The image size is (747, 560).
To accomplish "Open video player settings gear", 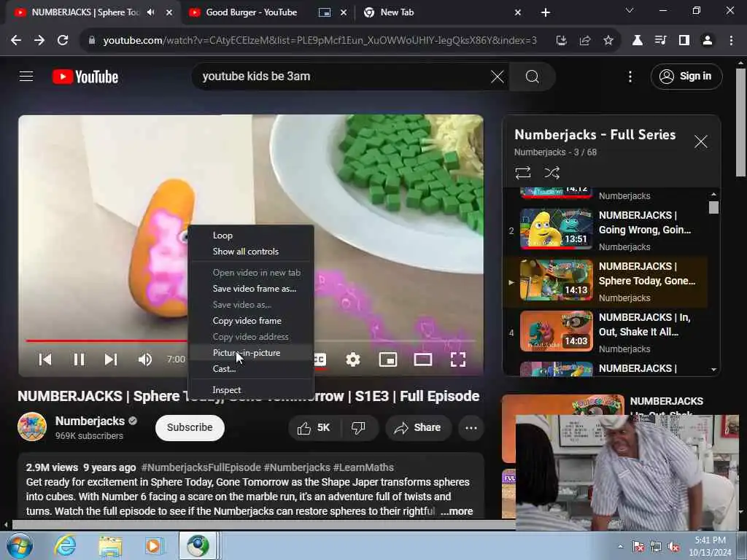I will click(x=352, y=359).
